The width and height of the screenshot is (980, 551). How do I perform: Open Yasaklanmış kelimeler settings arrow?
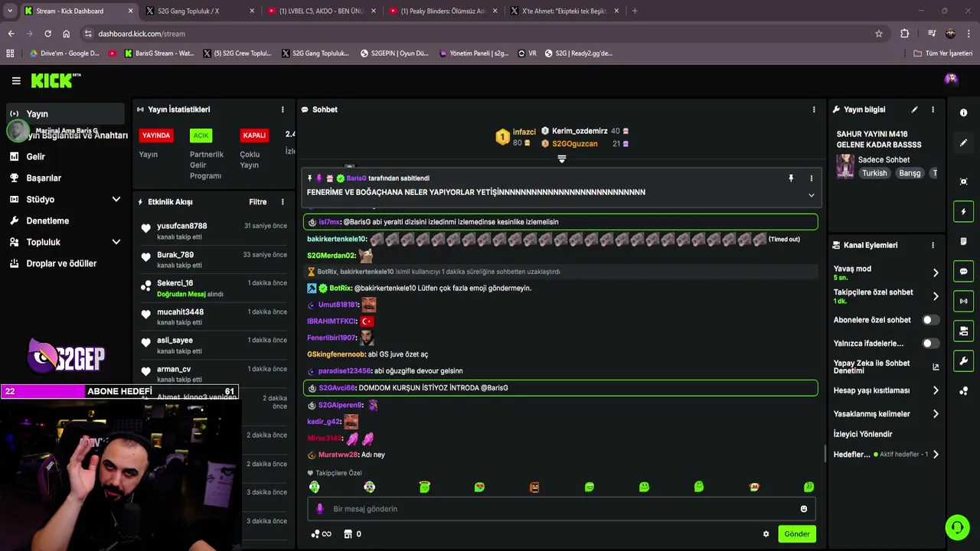point(936,414)
